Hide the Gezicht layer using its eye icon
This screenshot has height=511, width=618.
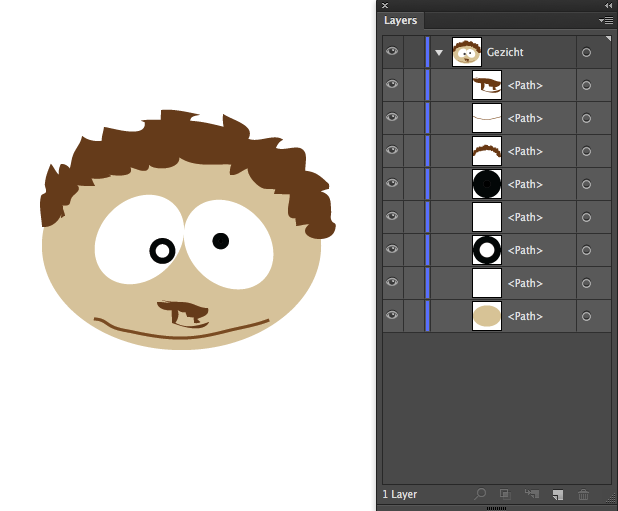[x=392, y=52]
